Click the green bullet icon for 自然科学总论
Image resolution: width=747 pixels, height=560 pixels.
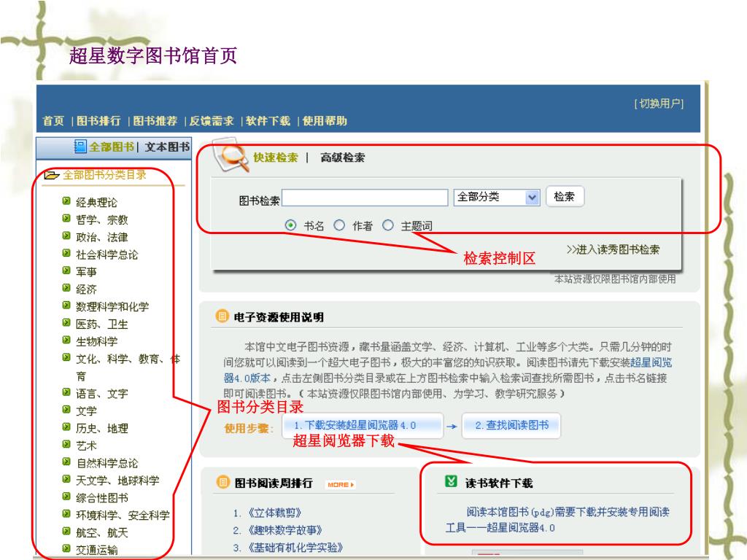click(x=66, y=462)
